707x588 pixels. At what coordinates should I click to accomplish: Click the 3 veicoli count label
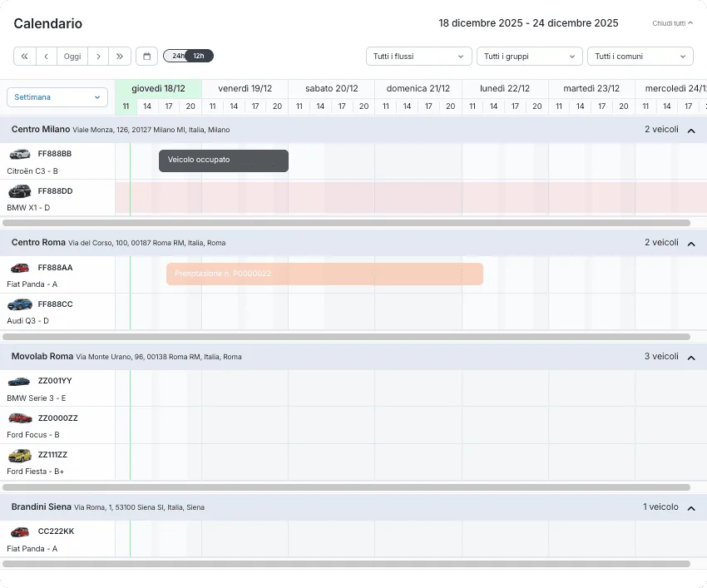click(x=661, y=356)
